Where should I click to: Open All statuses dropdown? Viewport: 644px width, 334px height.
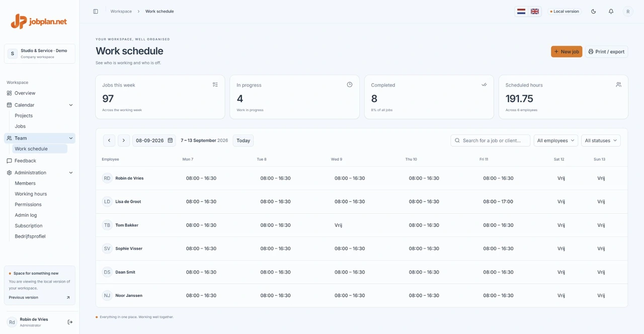(601, 140)
